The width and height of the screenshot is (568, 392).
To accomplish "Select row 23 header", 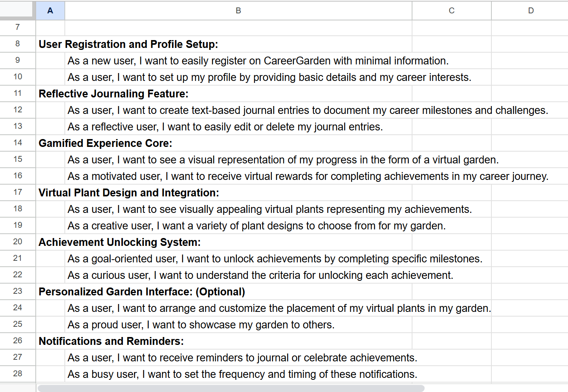I will [18, 291].
